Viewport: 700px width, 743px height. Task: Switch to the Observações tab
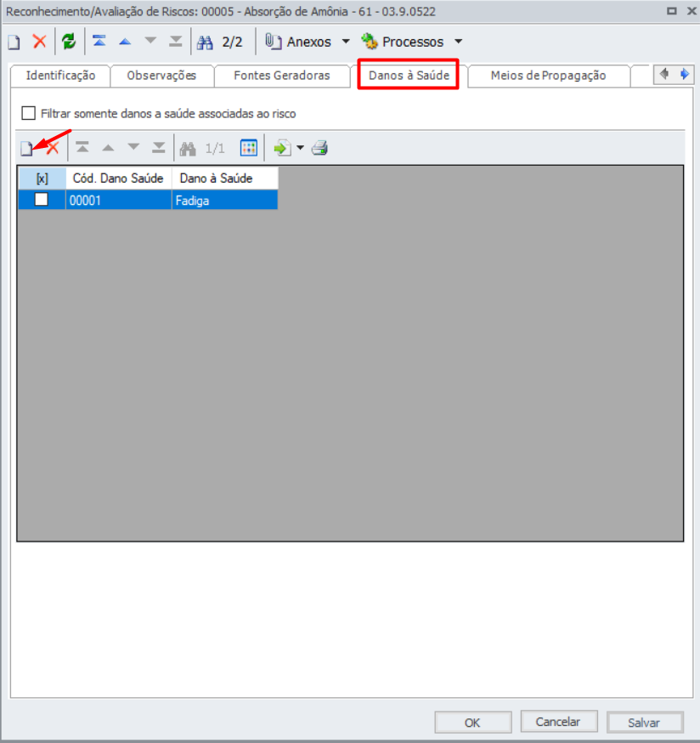pos(161,76)
